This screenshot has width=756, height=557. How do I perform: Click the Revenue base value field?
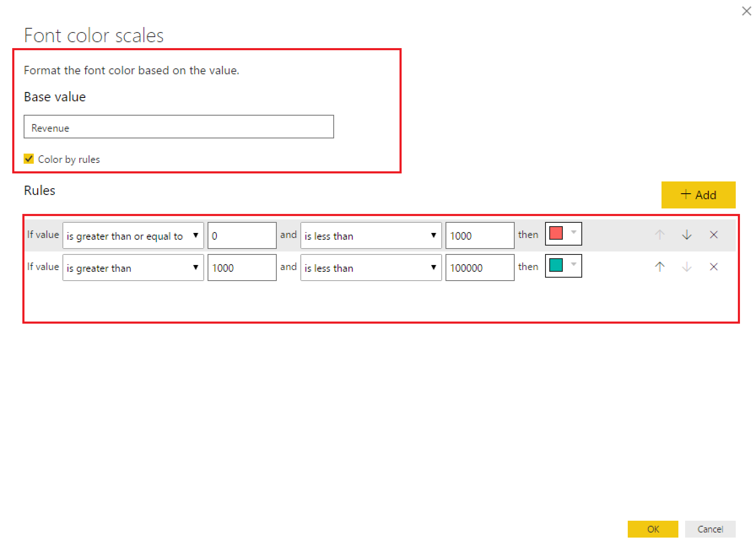point(178,127)
